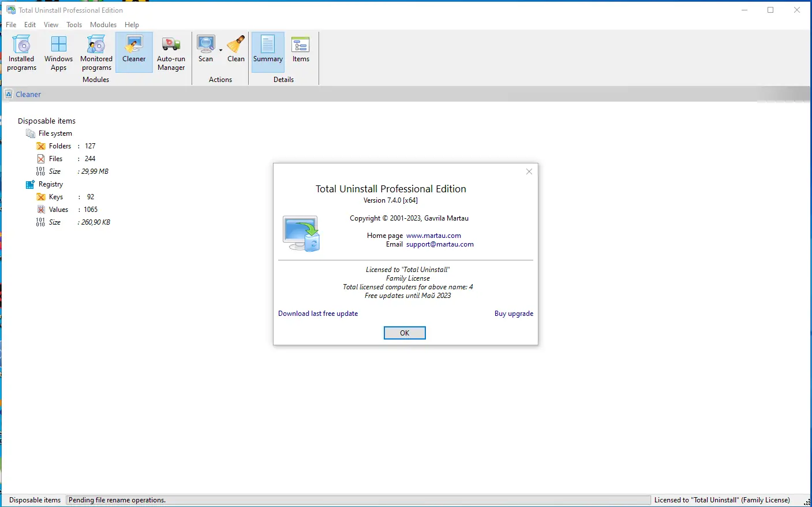Close the About dialog with X
Screen dimensions: 812x507
point(529,172)
